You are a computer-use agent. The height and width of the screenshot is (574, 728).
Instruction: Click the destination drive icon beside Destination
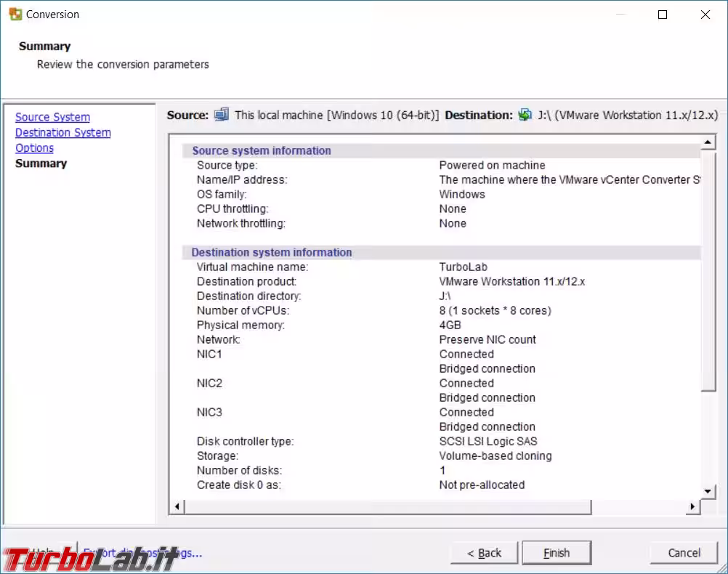coord(525,114)
